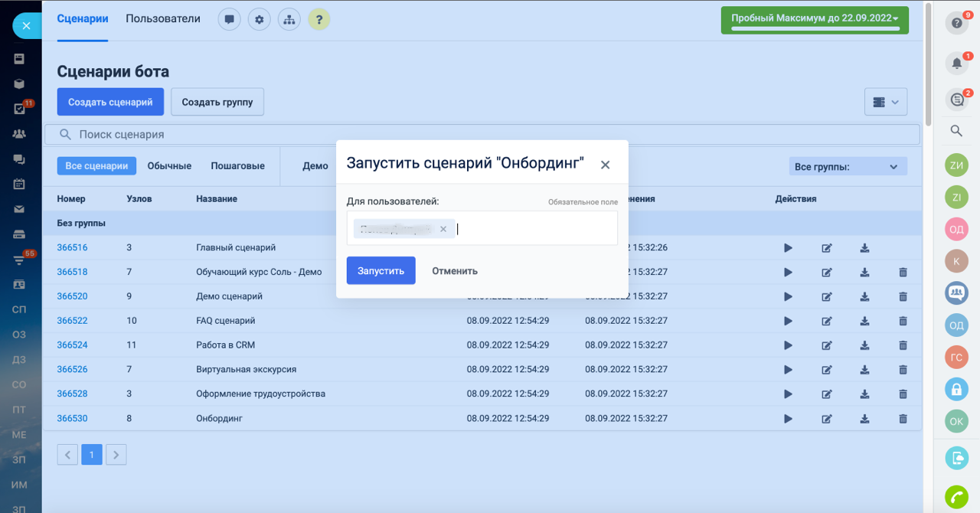Click the green phone call button
Screen dimensions: 980x513
(956, 498)
